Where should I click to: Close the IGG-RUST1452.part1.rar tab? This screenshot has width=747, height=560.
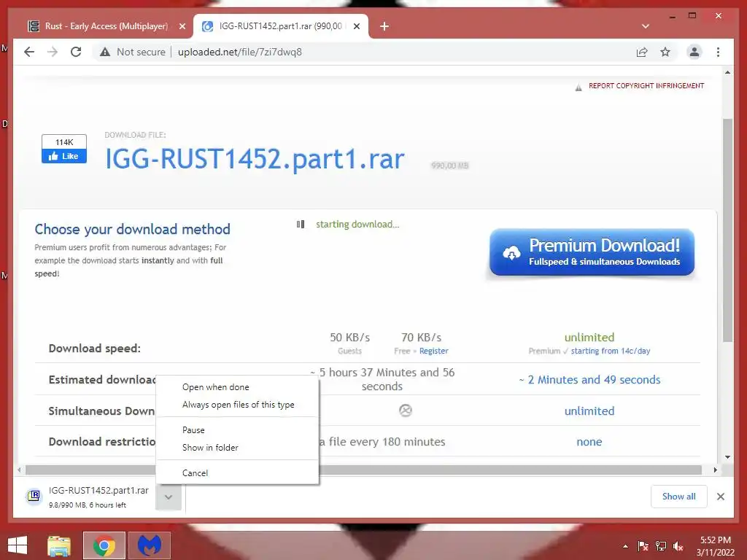coord(356,26)
